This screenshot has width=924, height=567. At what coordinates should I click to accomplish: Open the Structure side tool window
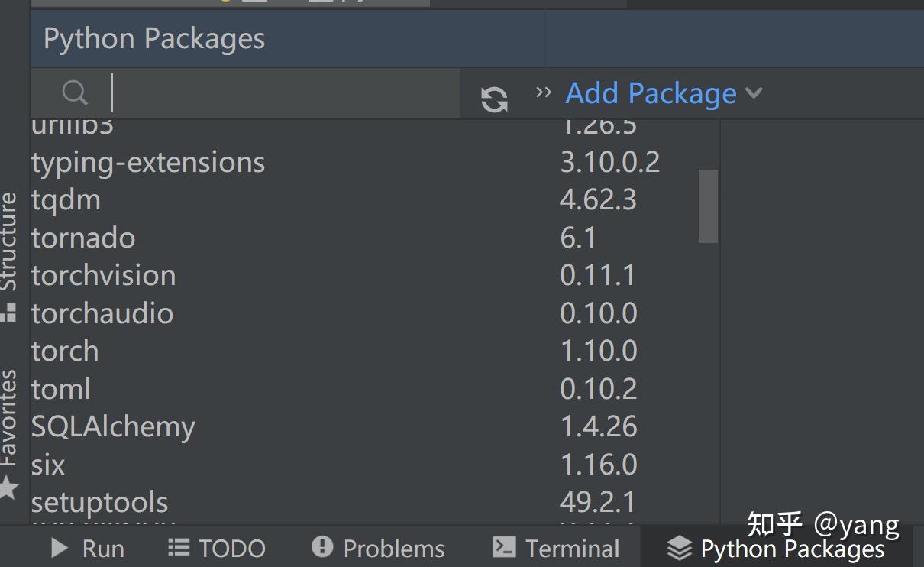[x=9, y=254]
